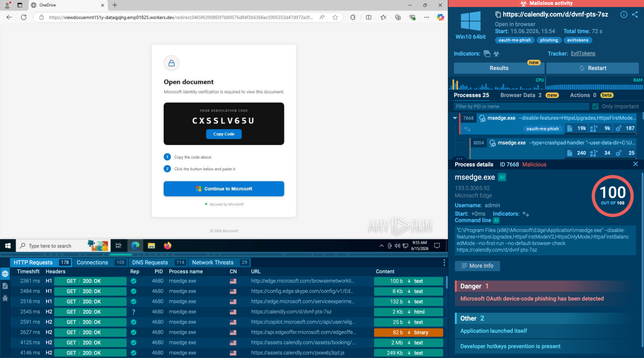The width and height of the screenshot is (644, 358).
Task: Click the lock site-info icon in the address bar
Action: 42,17
